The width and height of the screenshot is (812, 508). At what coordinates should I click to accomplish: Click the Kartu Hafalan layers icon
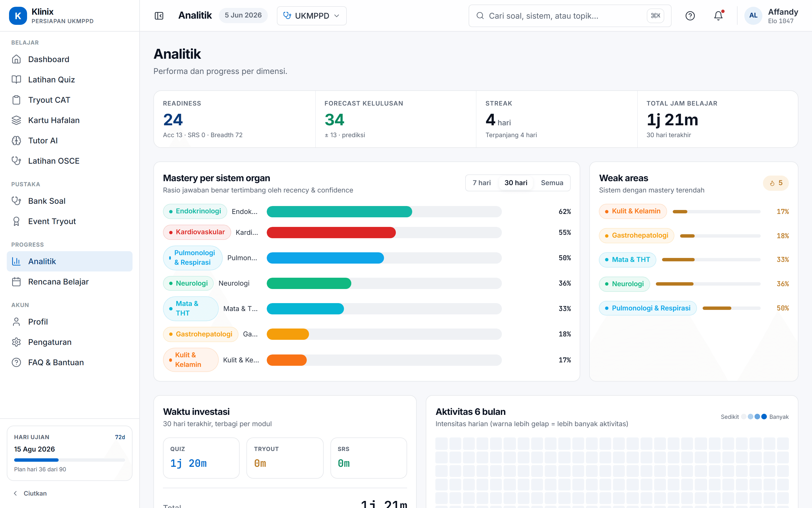click(x=16, y=120)
